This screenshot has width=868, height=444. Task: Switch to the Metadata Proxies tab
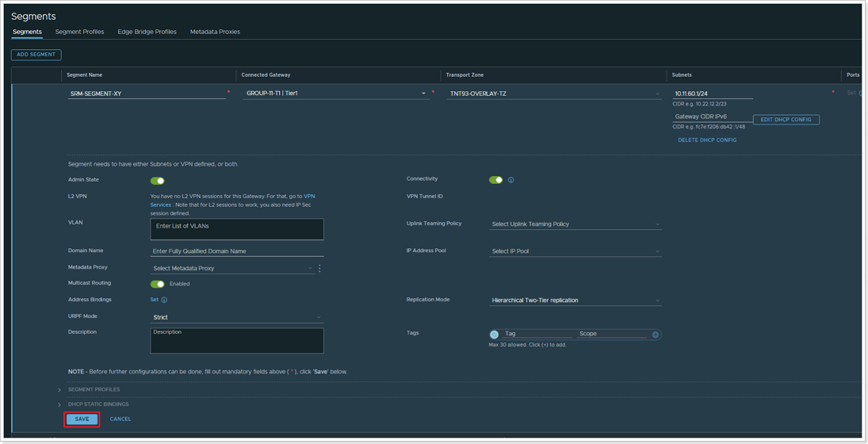coord(215,32)
